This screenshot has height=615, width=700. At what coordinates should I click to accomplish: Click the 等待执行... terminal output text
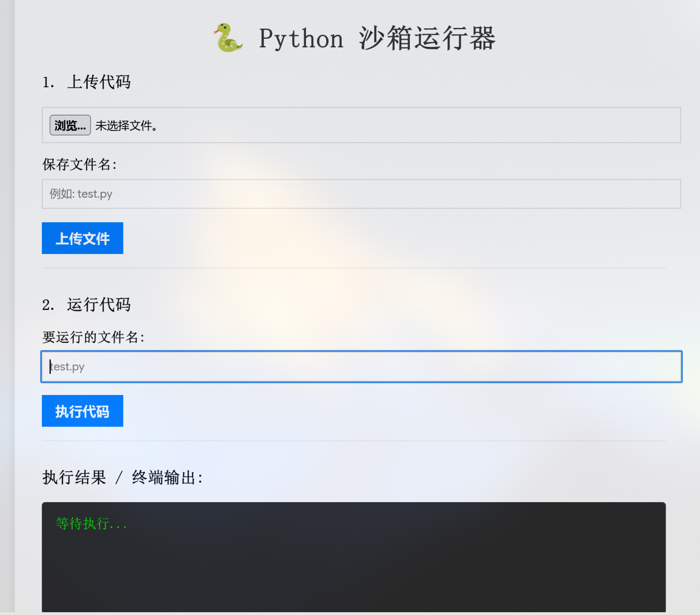91,524
